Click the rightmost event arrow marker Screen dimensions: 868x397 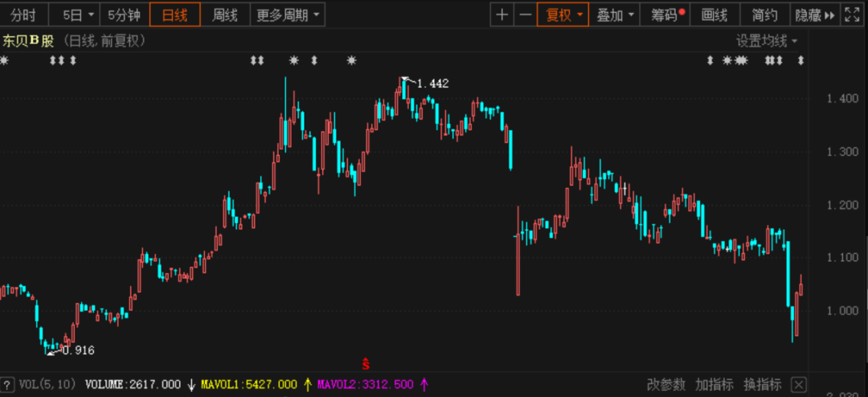coord(801,60)
